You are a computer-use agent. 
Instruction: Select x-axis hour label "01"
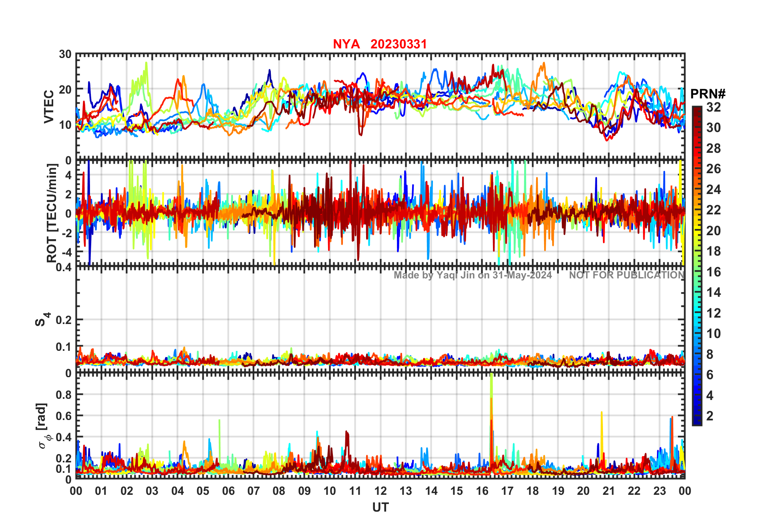101,491
